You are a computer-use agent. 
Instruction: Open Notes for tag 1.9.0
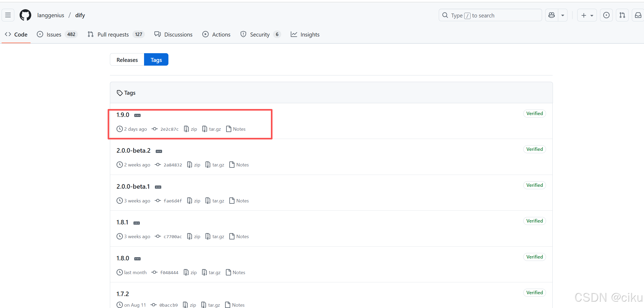(x=236, y=129)
